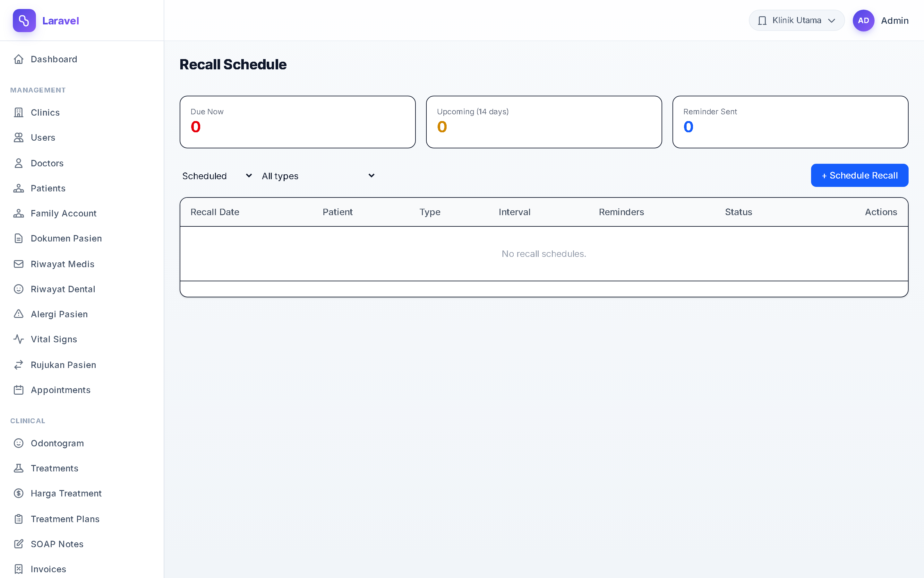Open Family Account page link

point(82,213)
